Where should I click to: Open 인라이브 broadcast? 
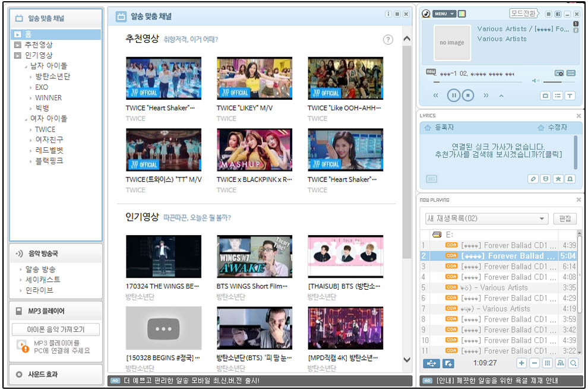[x=39, y=290]
